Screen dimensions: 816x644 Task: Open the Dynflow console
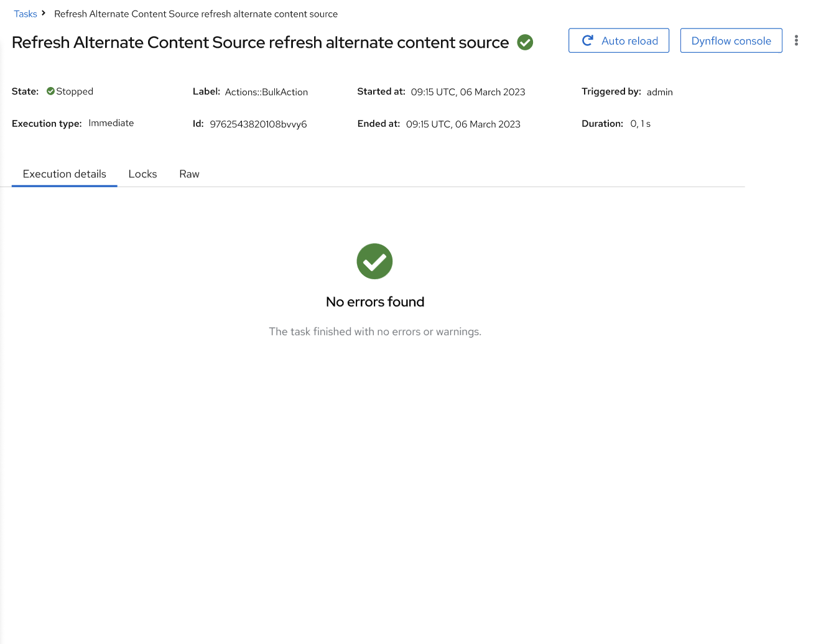731,40
